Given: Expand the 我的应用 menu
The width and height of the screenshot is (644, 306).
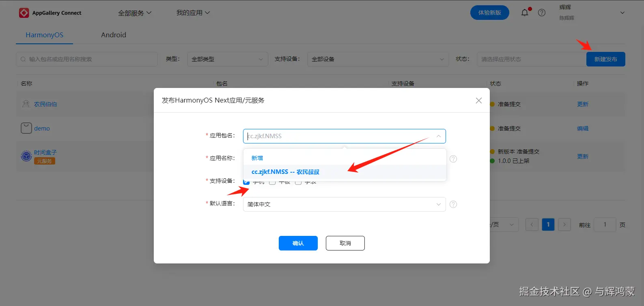Looking at the screenshot, I should pyautogui.click(x=193, y=13).
